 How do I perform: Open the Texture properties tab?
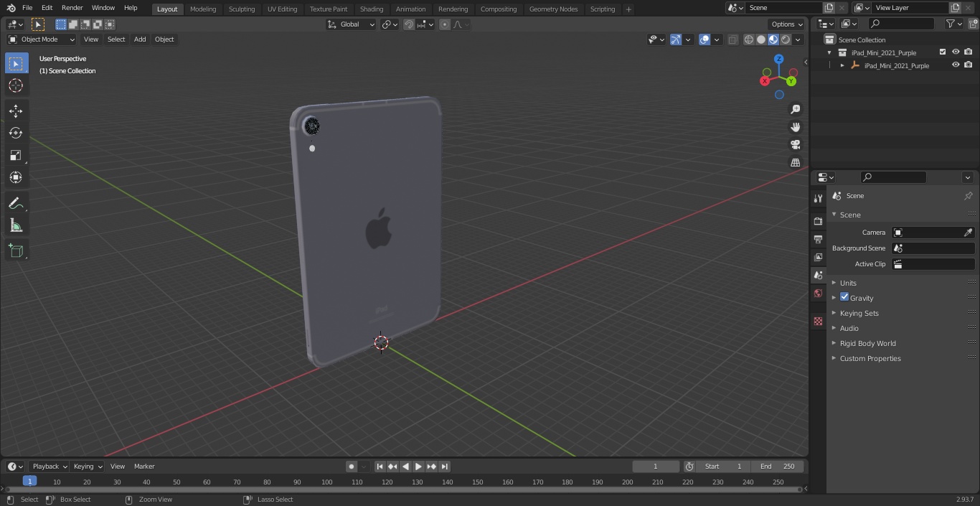(818, 321)
